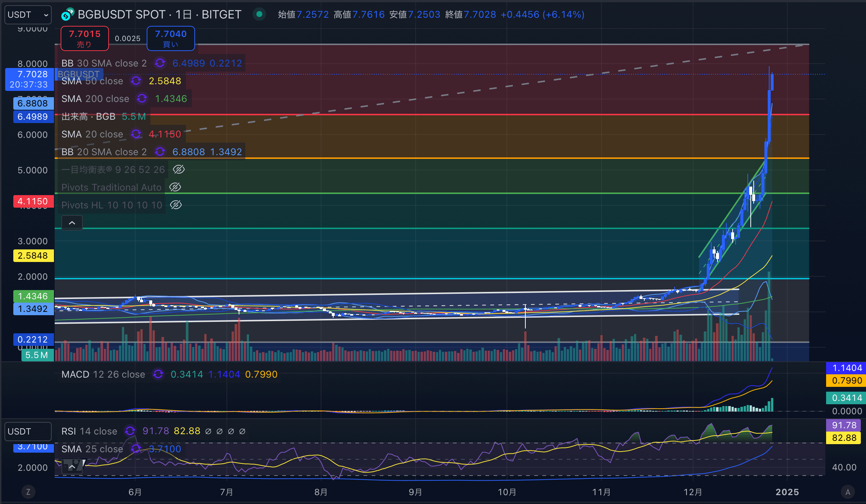Click the MACD refresh icon

click(158, 374)
